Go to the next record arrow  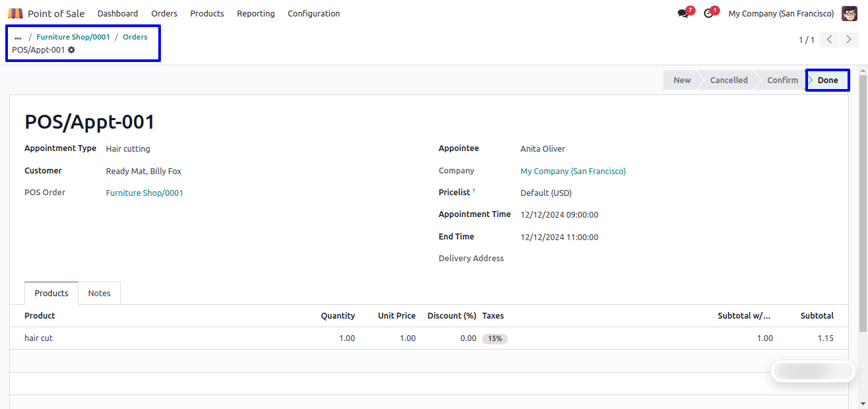(849, 40)
